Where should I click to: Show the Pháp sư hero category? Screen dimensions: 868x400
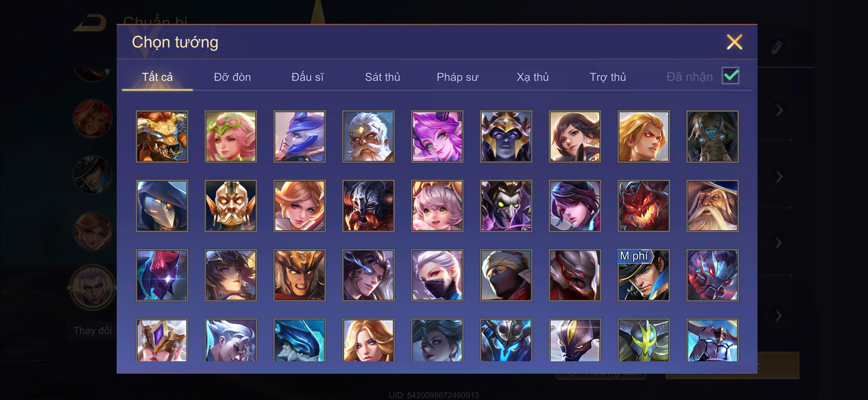457,77
